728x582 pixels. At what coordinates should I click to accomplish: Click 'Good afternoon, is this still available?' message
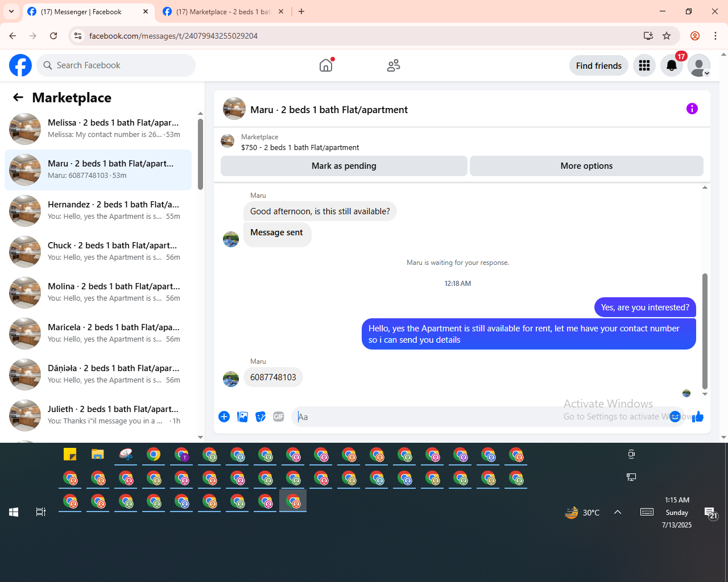(x=320, y=211)
